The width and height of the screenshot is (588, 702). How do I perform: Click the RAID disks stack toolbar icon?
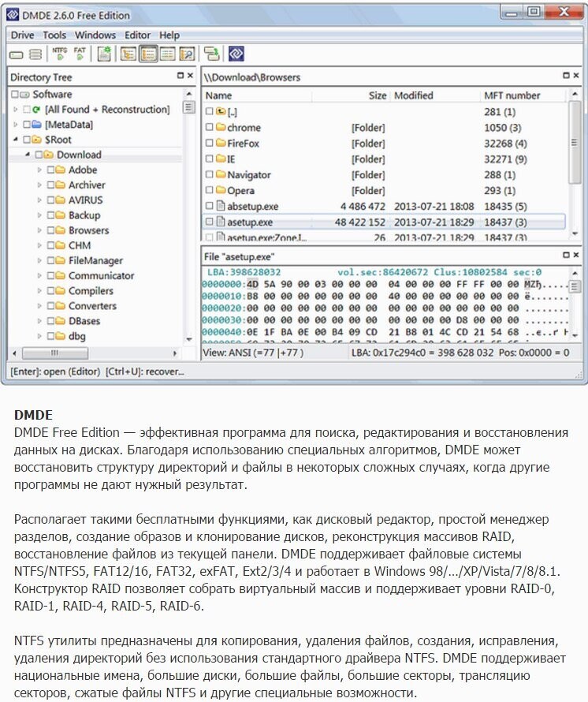point(35,54)
